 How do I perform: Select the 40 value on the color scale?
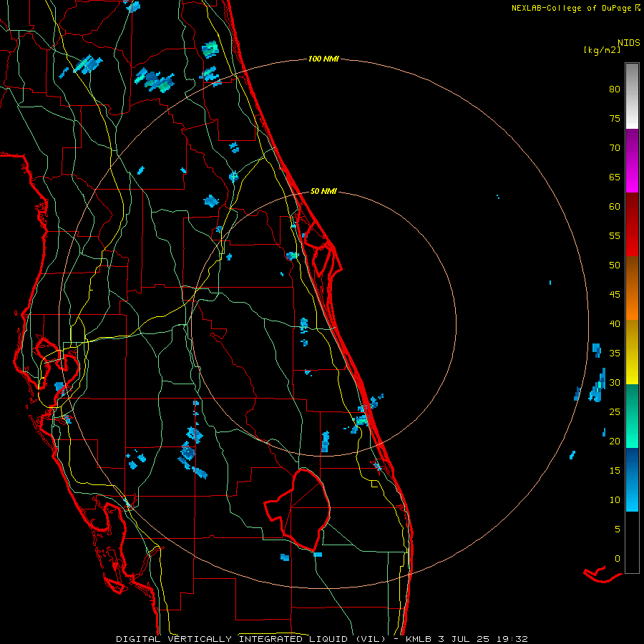[615, 323]
